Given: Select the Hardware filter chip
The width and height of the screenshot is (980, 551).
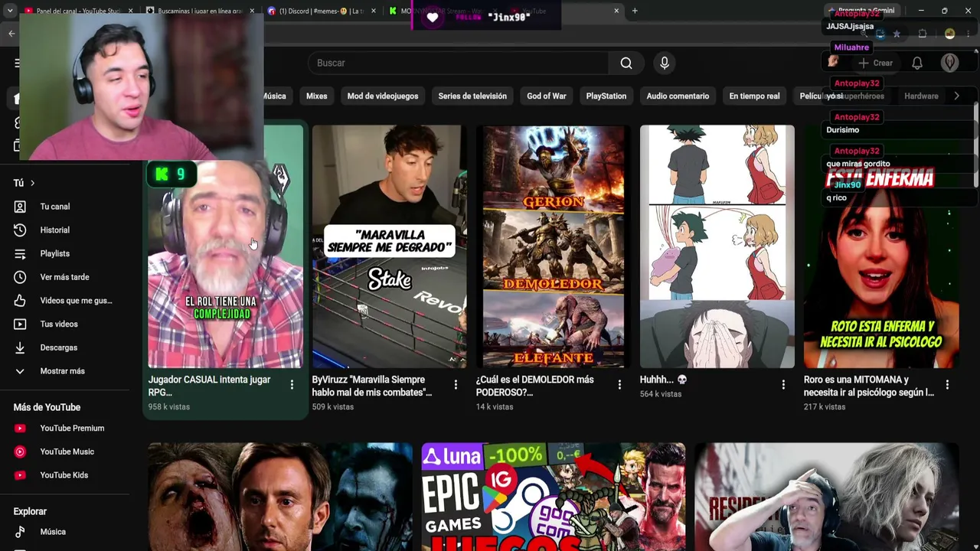Looking at the screenshot, I should pos(921,96).
